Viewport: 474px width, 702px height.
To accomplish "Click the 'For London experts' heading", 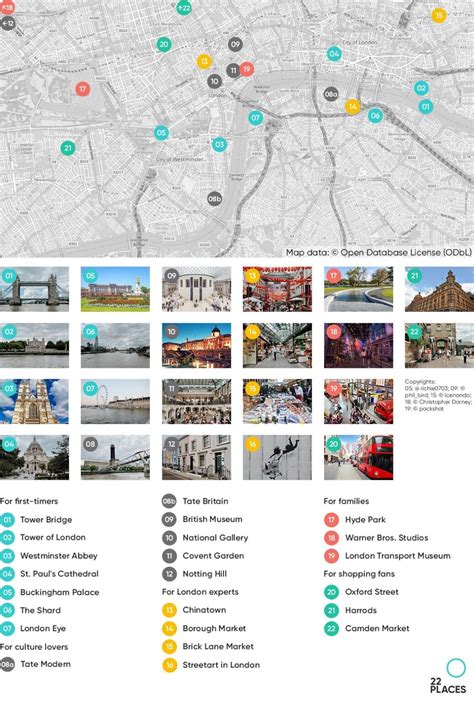I will pos(200,592).
